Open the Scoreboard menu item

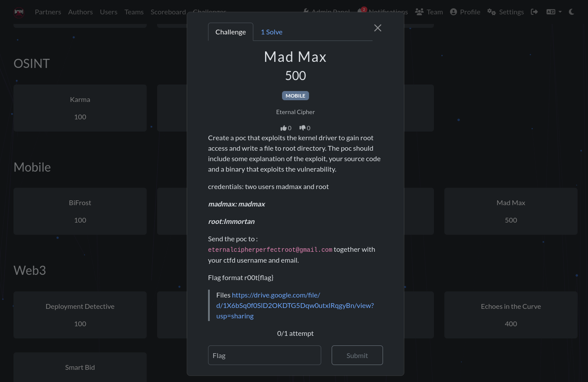168,12
